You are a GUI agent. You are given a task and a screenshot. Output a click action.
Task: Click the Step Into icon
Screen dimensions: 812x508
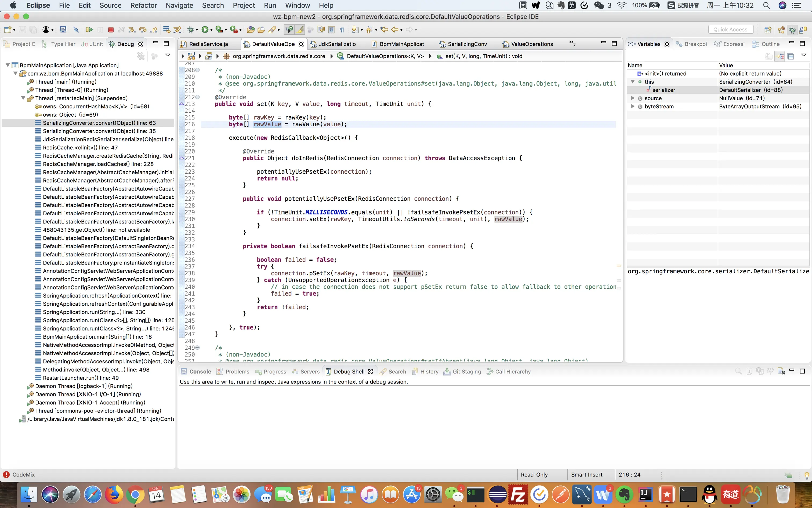[x=132, y=30]
